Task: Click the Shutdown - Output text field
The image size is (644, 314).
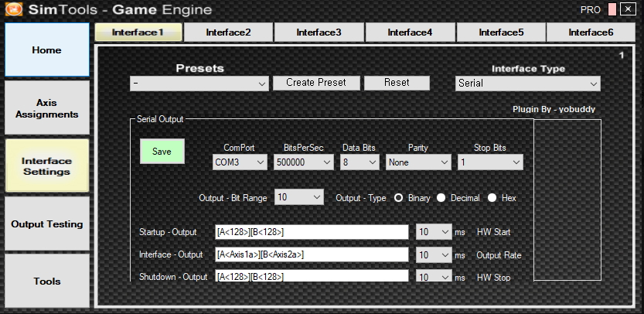Action: pos(312,276)
